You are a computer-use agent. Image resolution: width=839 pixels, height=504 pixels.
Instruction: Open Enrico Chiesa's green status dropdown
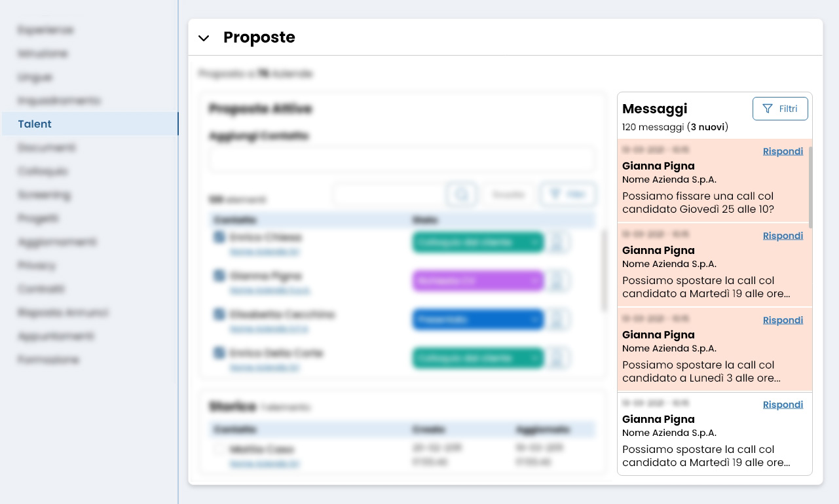(477, 242)
